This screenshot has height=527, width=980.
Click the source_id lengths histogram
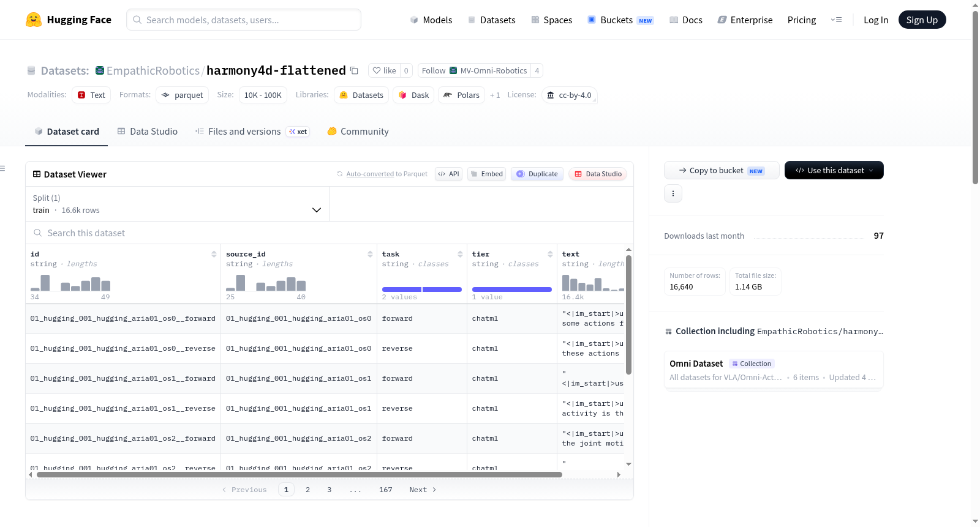pos(266,283)
